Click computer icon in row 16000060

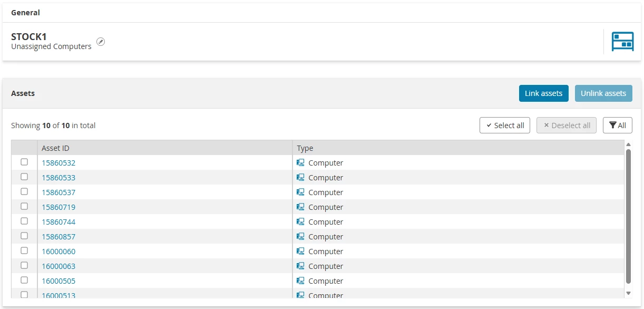tap(301, 252)
